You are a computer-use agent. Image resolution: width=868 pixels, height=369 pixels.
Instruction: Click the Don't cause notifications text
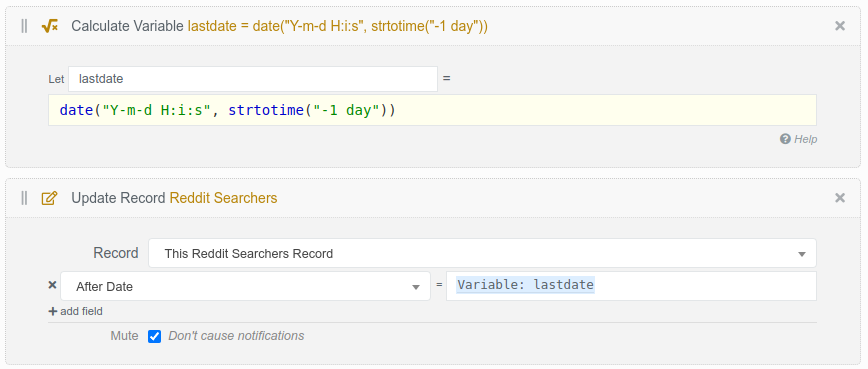click(236, 336)
